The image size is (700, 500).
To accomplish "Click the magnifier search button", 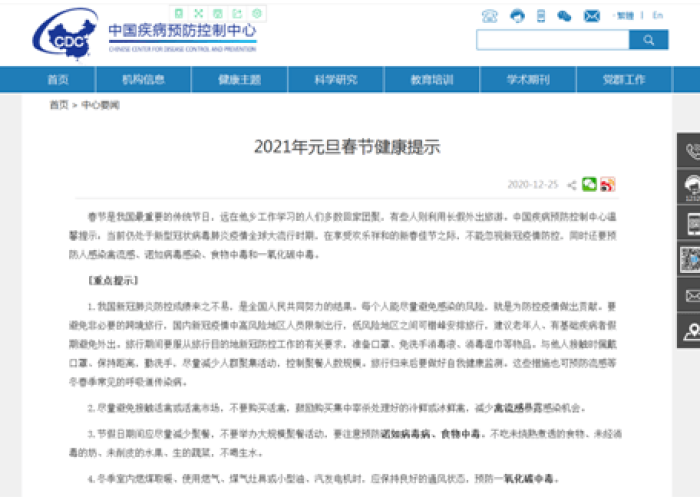I will (649, 40).
